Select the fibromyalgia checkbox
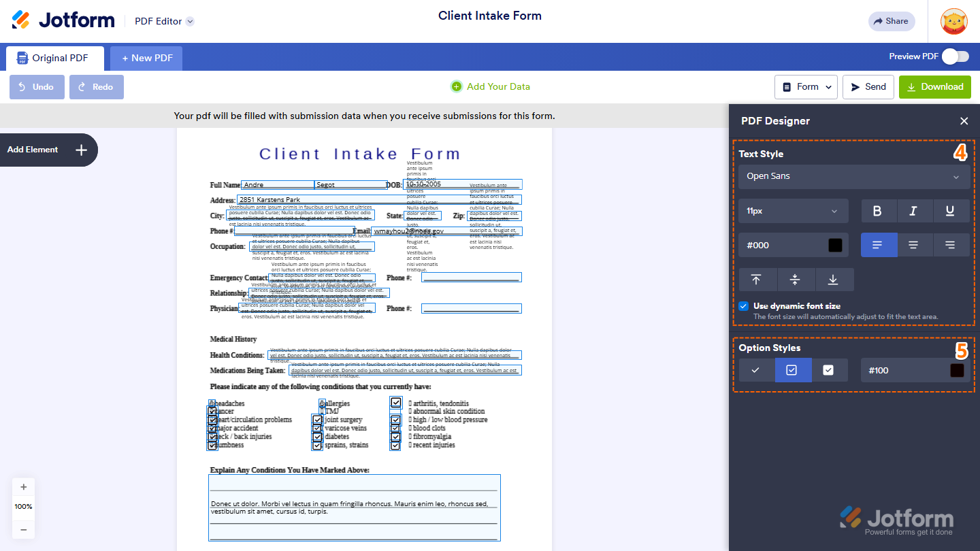 coord(395,437)
